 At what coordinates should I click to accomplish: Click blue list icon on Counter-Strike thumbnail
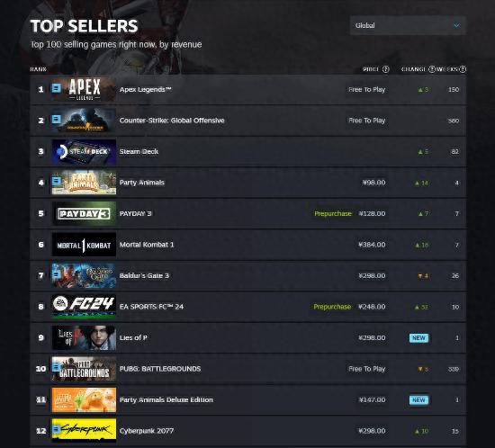(x=57, y=119)
